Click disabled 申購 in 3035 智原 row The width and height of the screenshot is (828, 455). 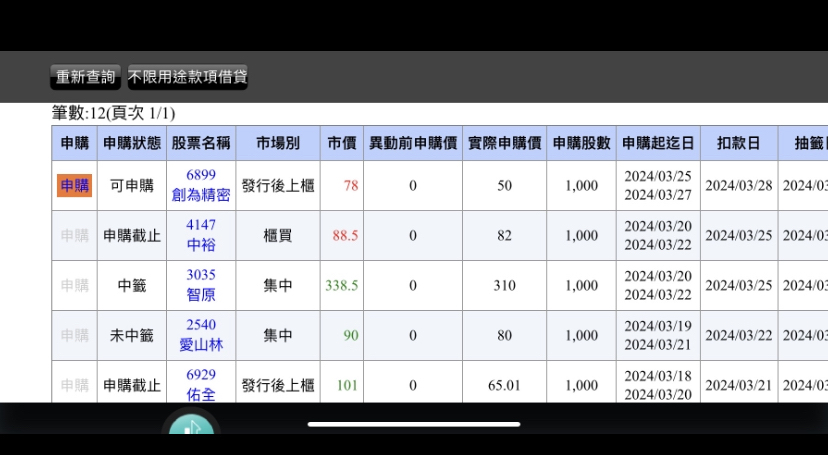[74, 286]
